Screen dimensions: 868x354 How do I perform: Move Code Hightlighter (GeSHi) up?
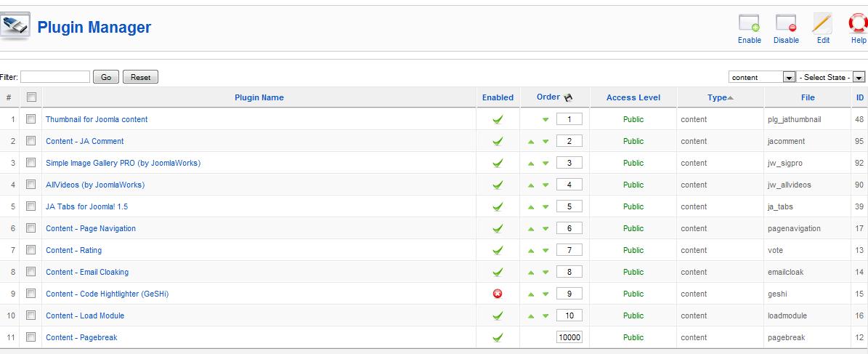(531, 294)
